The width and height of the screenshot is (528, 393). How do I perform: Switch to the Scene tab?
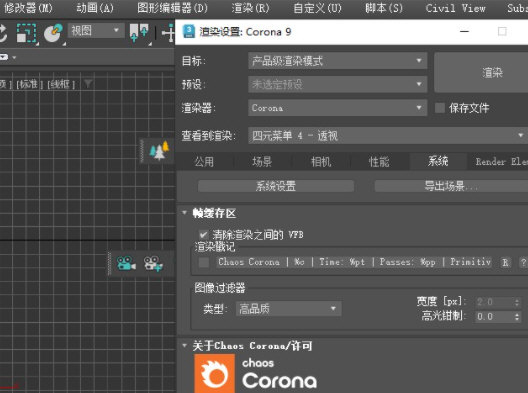(x=262, y=162)
